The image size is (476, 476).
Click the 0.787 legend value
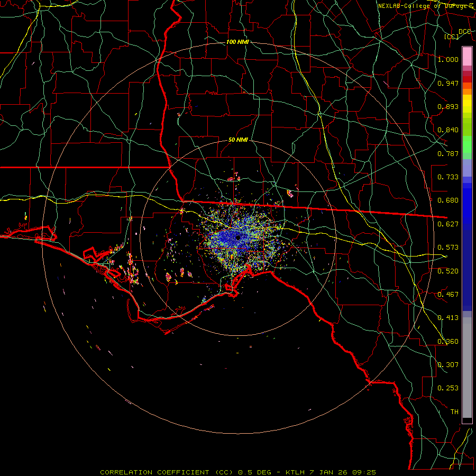tap(448, 153)
